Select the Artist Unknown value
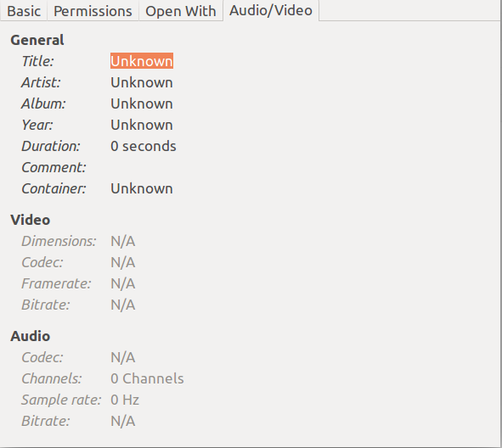Screen dimensions: 502x448 pos(142,82)
